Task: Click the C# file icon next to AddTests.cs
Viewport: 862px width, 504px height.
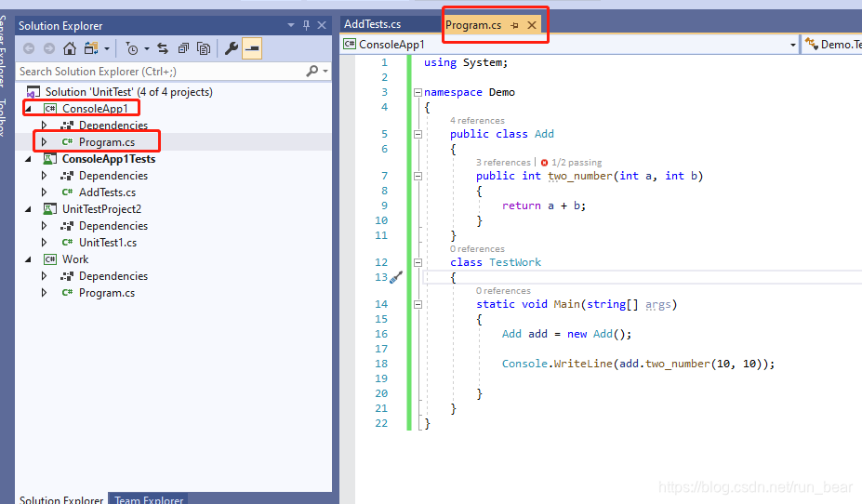Action: coord(67,192)
